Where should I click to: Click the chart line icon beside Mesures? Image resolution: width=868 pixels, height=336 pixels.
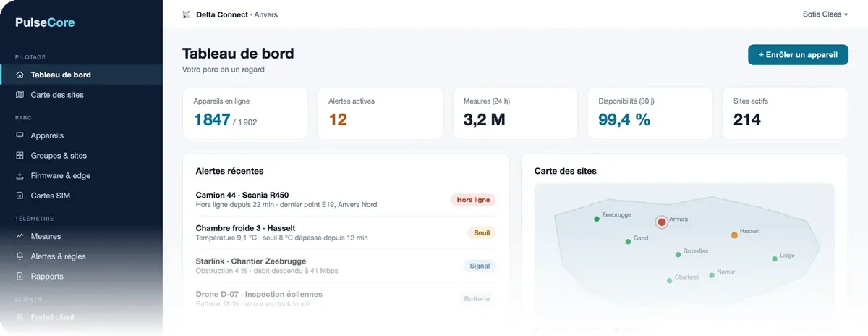click(x=20, y=236)
